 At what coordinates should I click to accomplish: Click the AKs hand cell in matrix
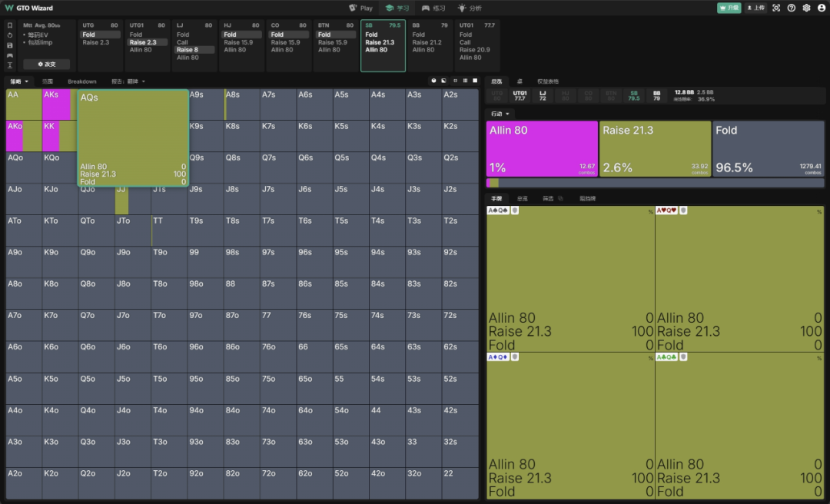(x=60, y=104)
